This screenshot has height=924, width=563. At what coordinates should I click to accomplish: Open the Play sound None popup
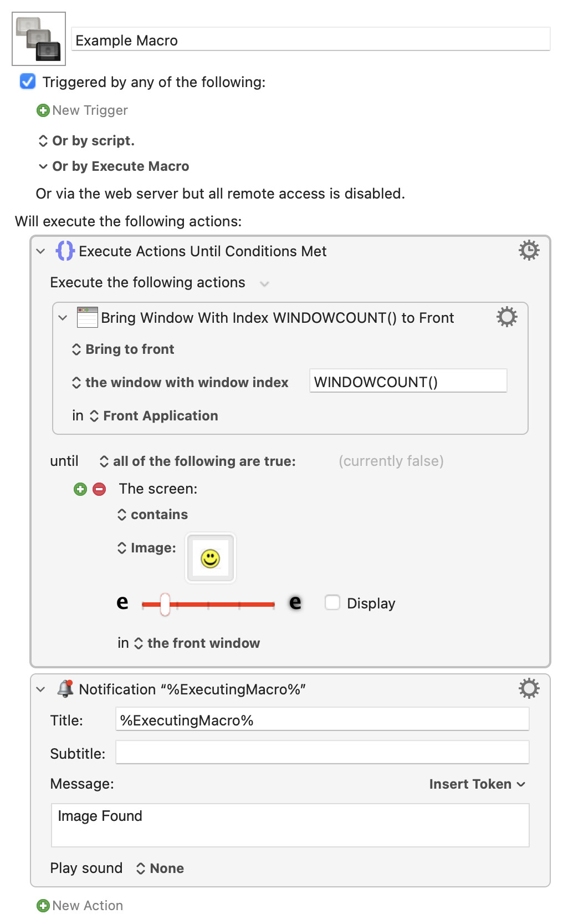(x=160, y=869)
